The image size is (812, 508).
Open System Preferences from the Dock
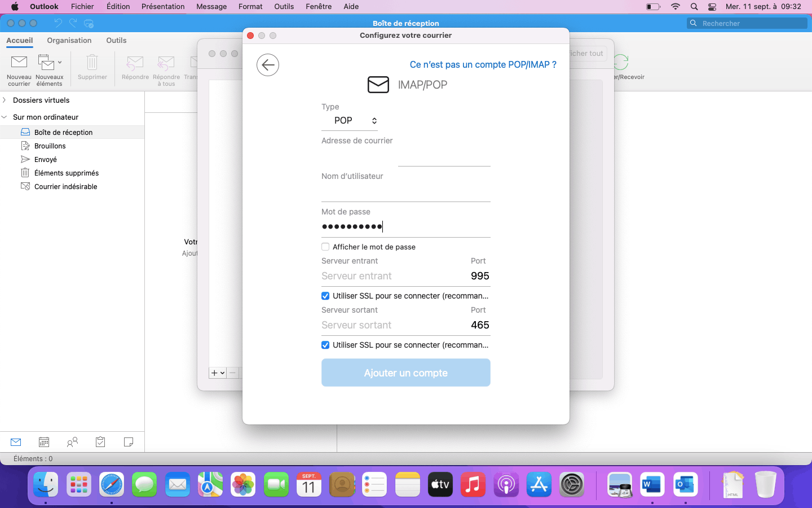tap(572, 484)
